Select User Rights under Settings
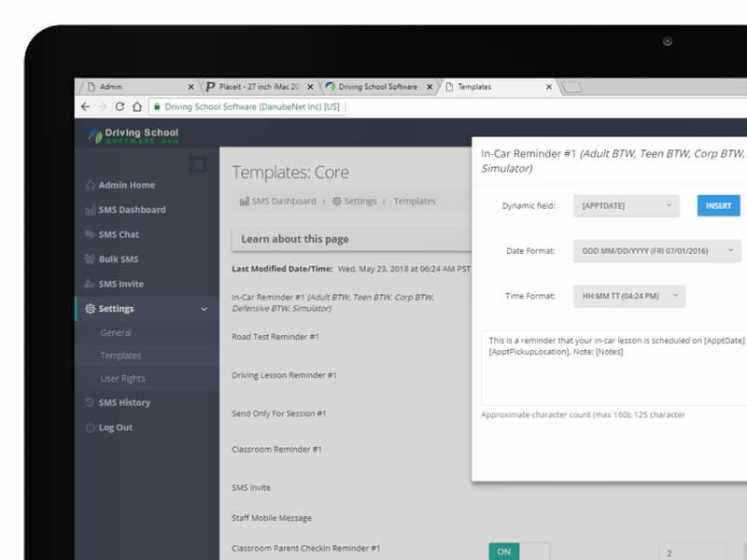 pyautogui.click(x=122, y=379)
